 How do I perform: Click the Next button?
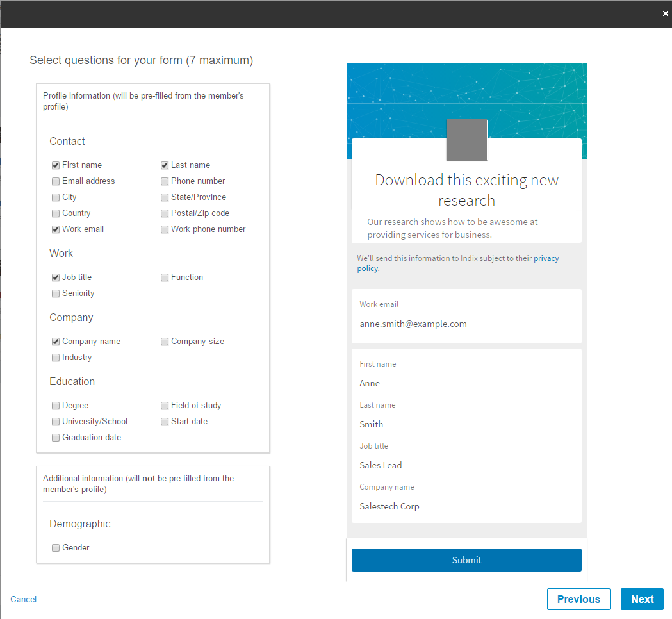coord(642,599)
